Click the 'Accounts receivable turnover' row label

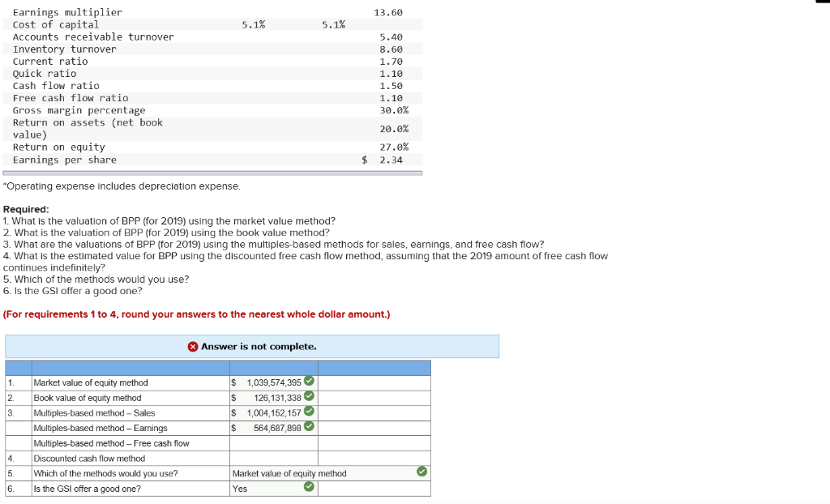pos(93,36)
